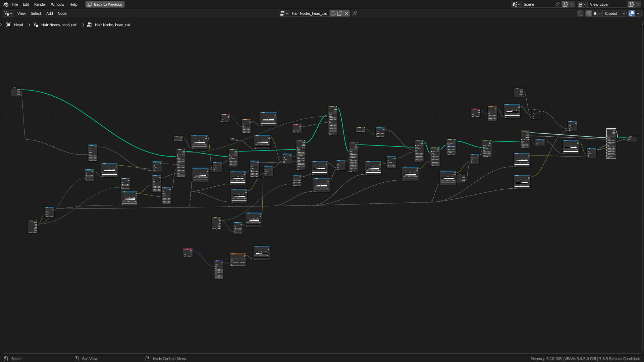Click the Scene icon in the header
This screenshot has height=362, width=644.
click(x=514, y=4)
